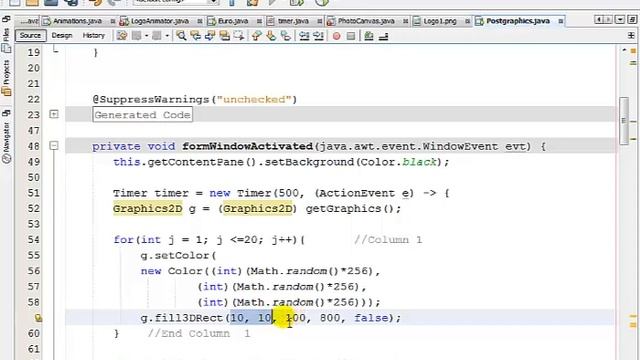The width and height of the screenshot is (640, 360).
Task: Toggle Rectangular Selection mode
Action: tap(238, 36)
